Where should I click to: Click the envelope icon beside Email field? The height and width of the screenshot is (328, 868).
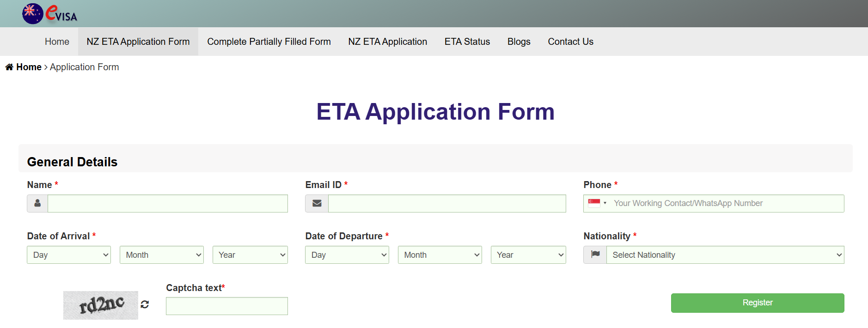pos(317,203)
